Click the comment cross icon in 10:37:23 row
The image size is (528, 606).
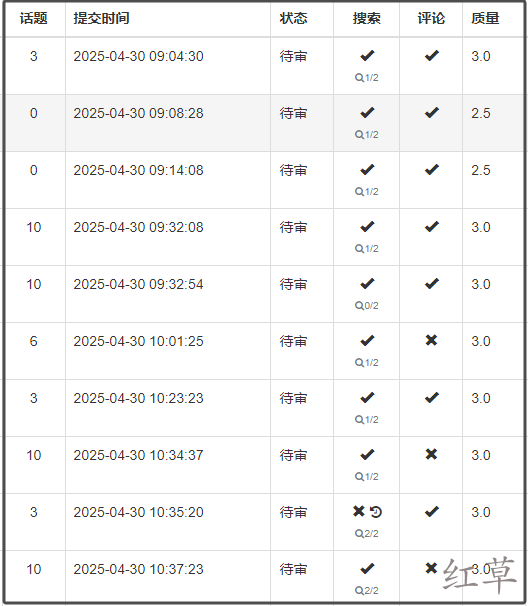point(431,568)
